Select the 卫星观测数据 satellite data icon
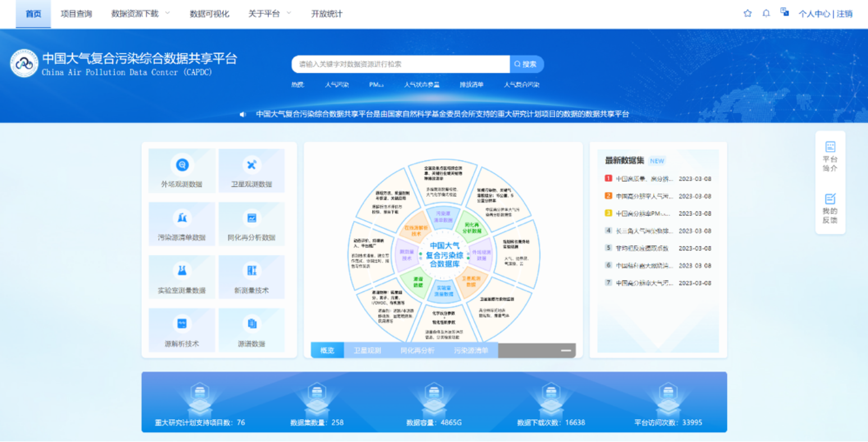Image resolution: width=868 pixels, height=442 pixels. pyautogui.click(x=252, y=170)
